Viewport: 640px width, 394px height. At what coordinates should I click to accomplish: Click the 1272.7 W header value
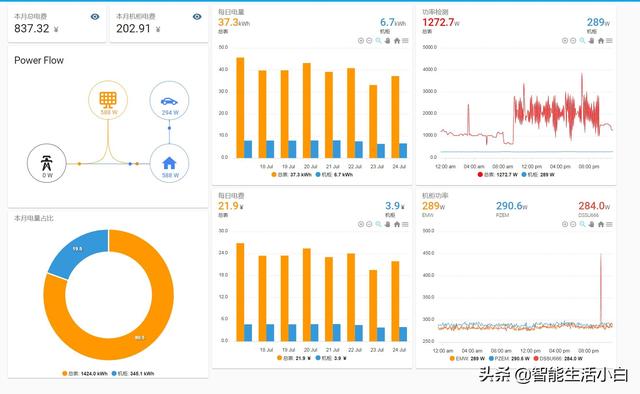click(441, 22)
